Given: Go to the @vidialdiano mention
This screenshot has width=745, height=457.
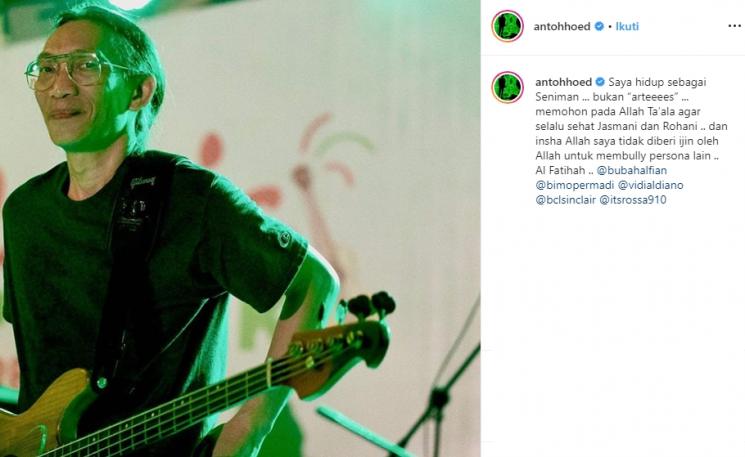Looking at the screenshot, I should pyautogui.click(x=650, y=185).
